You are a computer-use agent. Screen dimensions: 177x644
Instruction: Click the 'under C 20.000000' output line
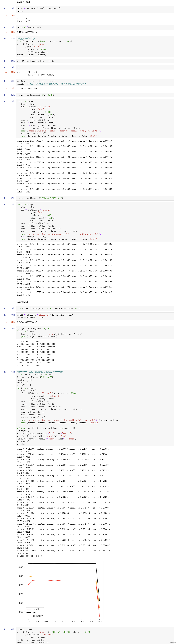[63, 551]
